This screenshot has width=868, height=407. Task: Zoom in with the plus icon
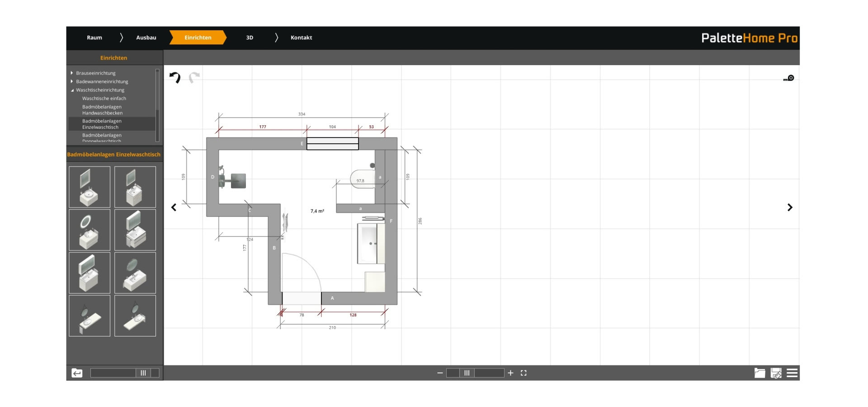point(510,373)
